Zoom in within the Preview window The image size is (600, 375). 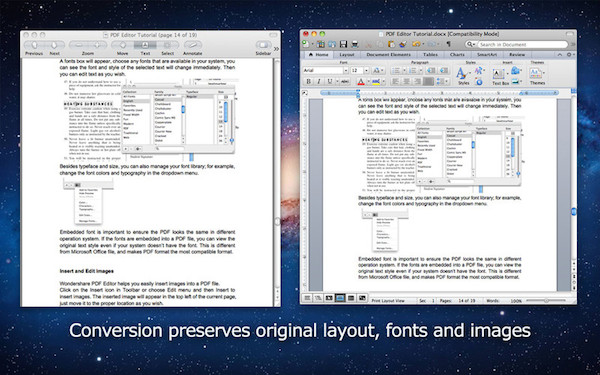tap(97, 45)
